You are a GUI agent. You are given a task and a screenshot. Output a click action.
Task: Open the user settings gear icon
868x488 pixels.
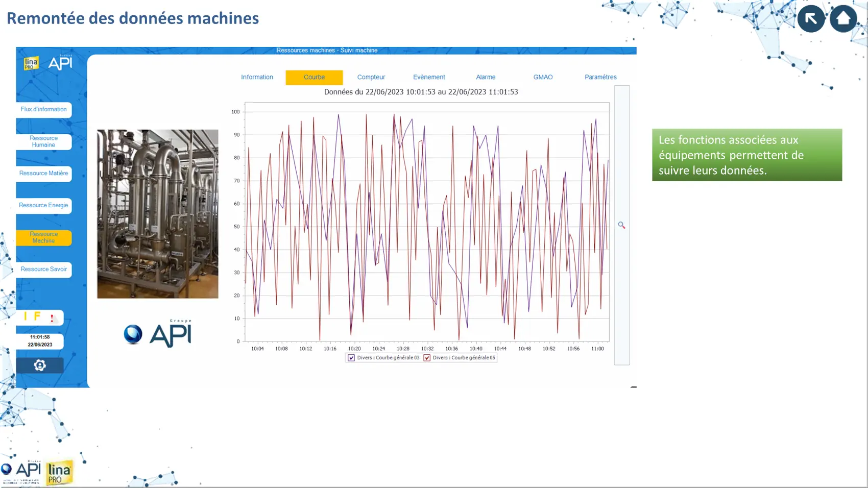click(40, 365)
